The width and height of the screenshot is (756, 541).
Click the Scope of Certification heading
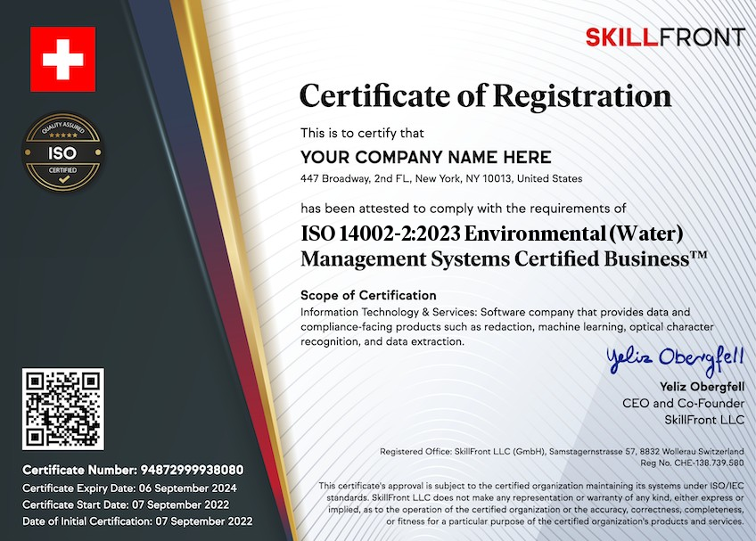click(x=368, y=295)
